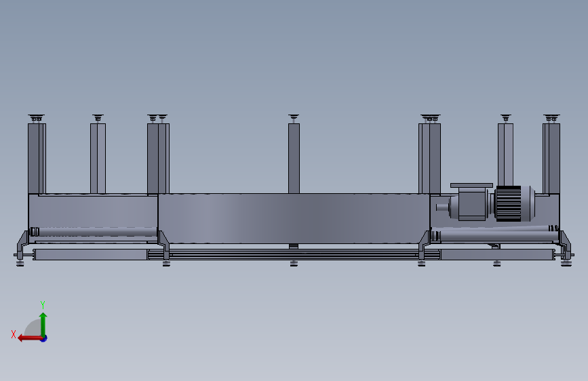The height and width of the screenshot is (381, 588).
Task: Select the single center support column
Action: [294, 158]
